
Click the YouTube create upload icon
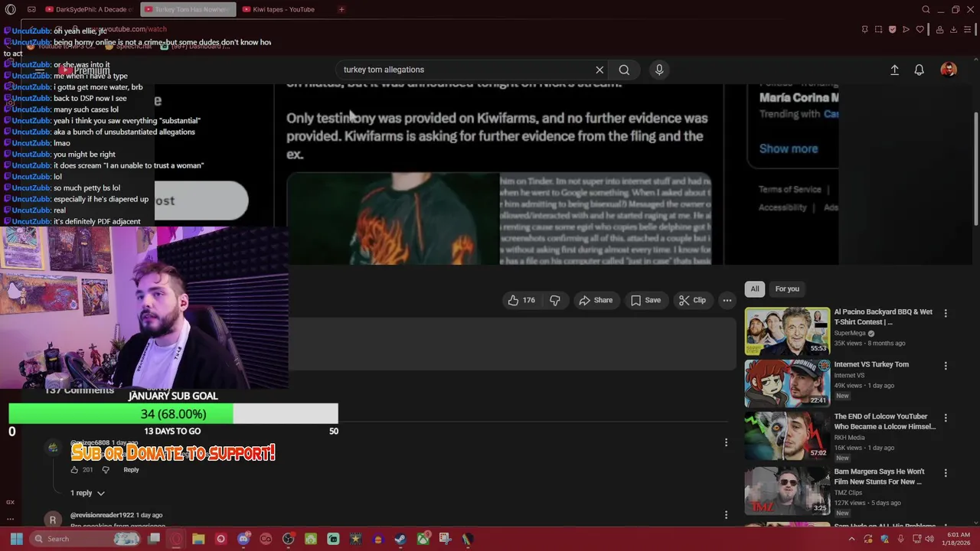click(894, 70)
